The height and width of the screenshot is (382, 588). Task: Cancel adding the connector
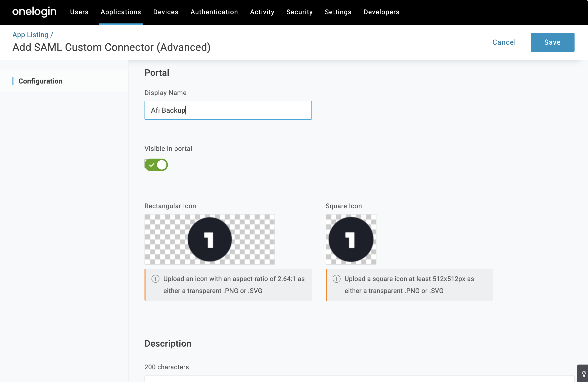[504, 42]
